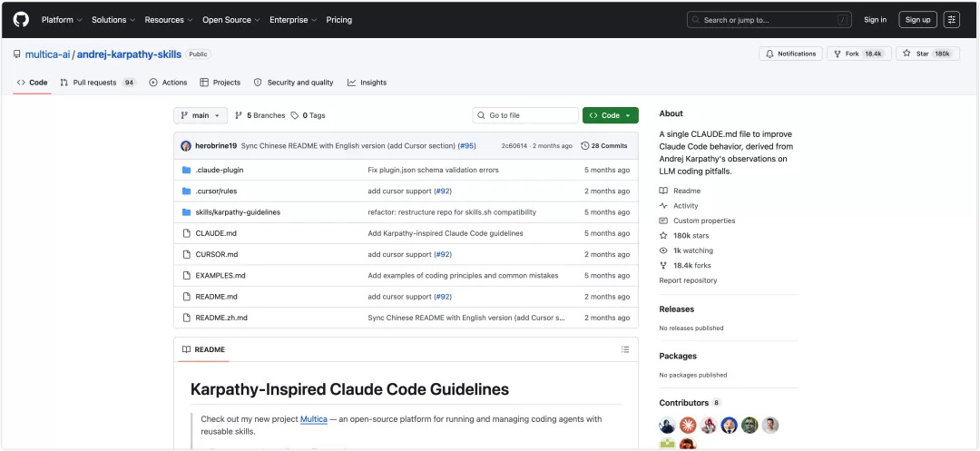Click the .cursor/rules folder icon

click(186, 191)
